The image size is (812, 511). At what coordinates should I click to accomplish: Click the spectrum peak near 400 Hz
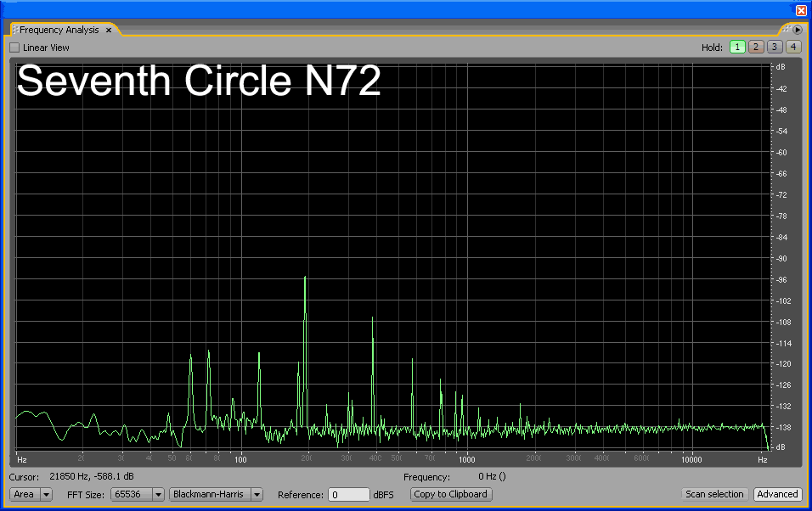point(372,317)
